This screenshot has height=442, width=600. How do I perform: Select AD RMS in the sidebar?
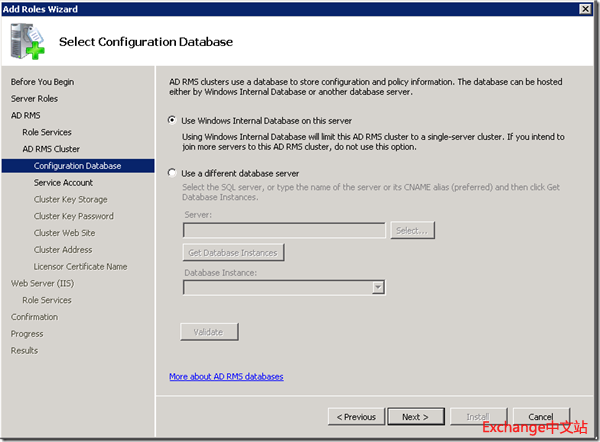point(26,116)
